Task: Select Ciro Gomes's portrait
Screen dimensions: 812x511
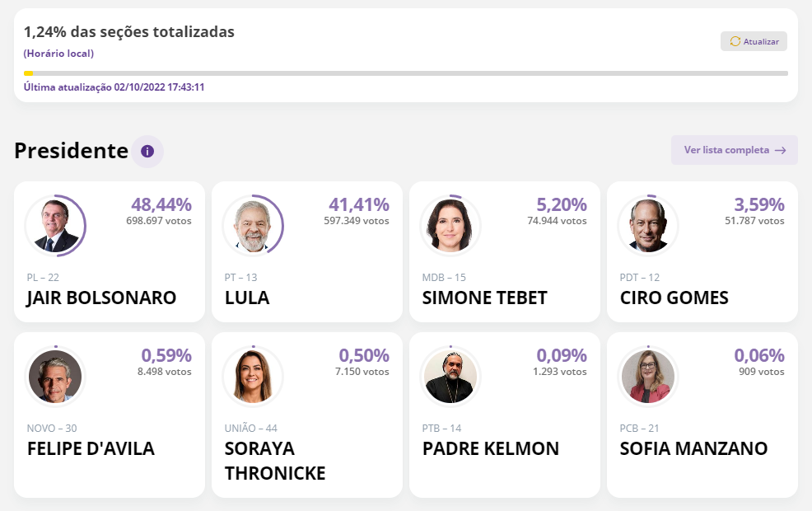Action: 648,226
